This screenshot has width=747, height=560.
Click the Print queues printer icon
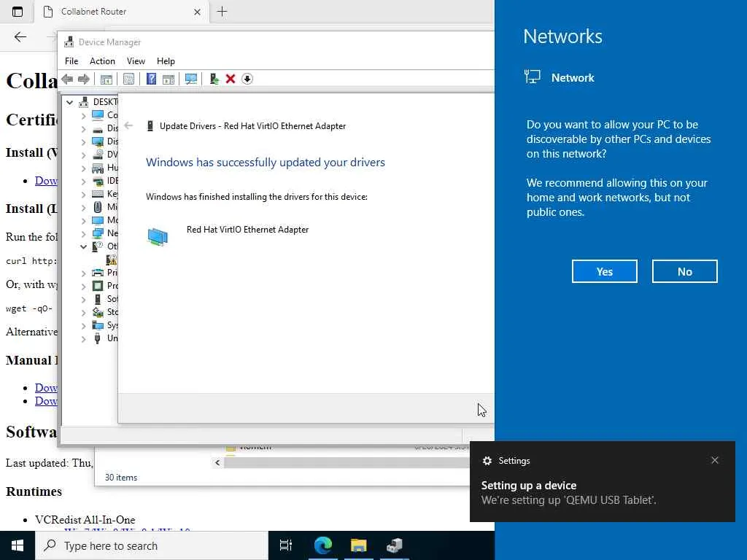[x=98, y=273]
